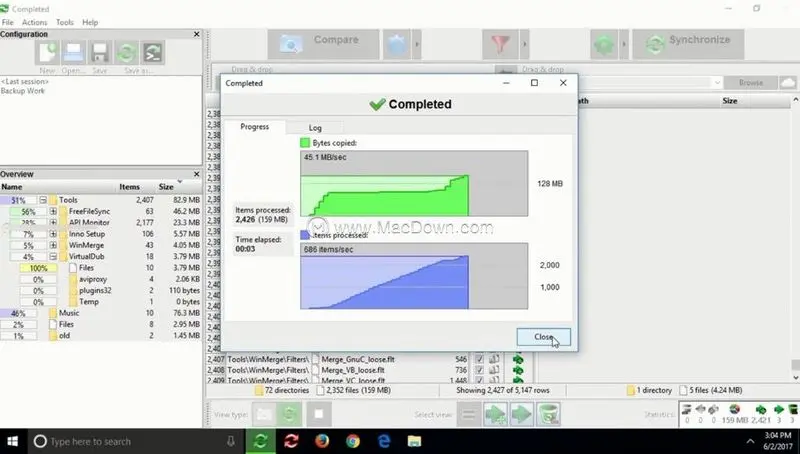
Task: Open the filter settings dropdown arrow
Action: (524, 44)
